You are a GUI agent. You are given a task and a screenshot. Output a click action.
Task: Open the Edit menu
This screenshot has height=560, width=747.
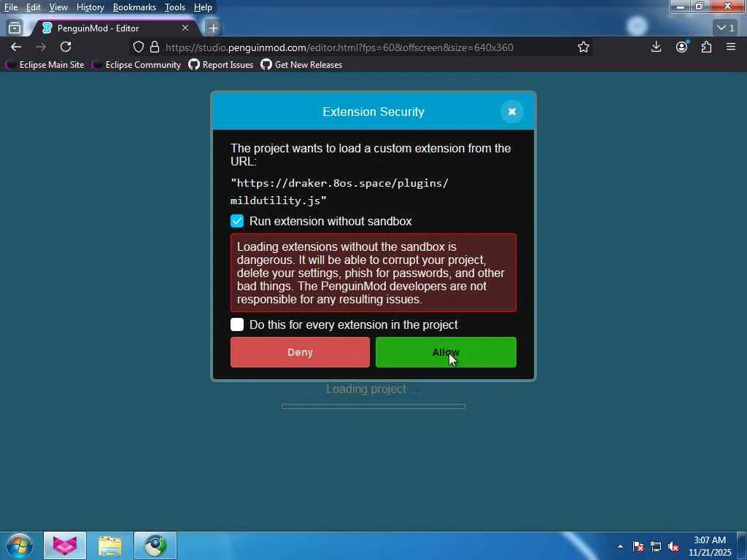[x=34, y=7]
